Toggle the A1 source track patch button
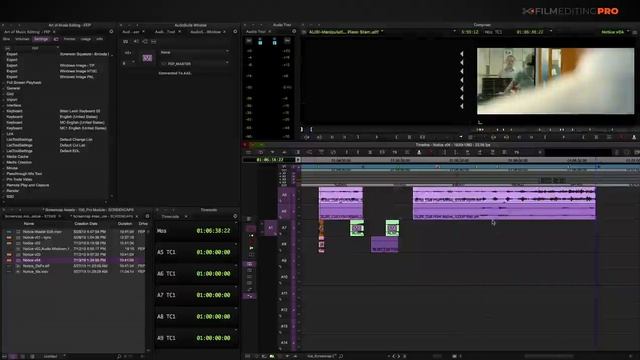The height and width of the screenshot is (360, 640). [x=270, y=228]
